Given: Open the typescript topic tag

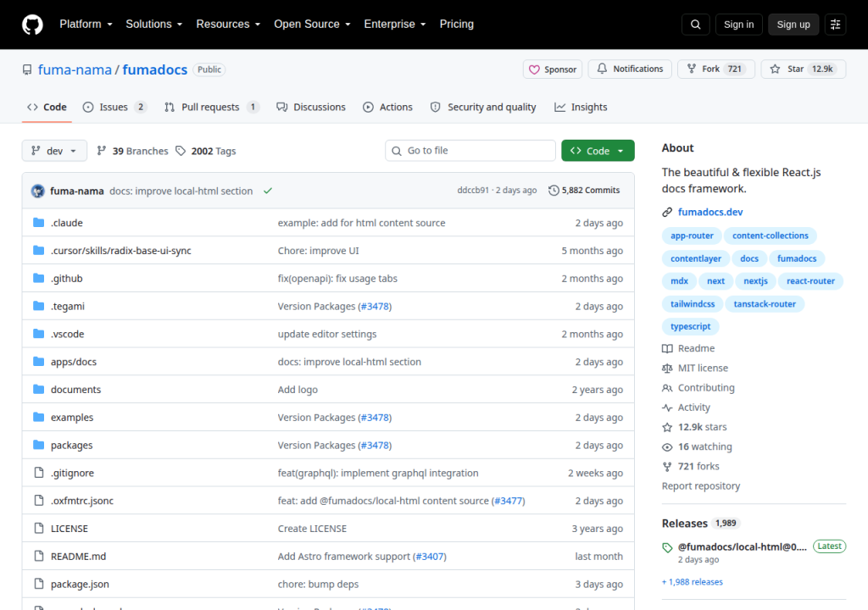Looking at the screenshot, I should (x=690, y=326).
